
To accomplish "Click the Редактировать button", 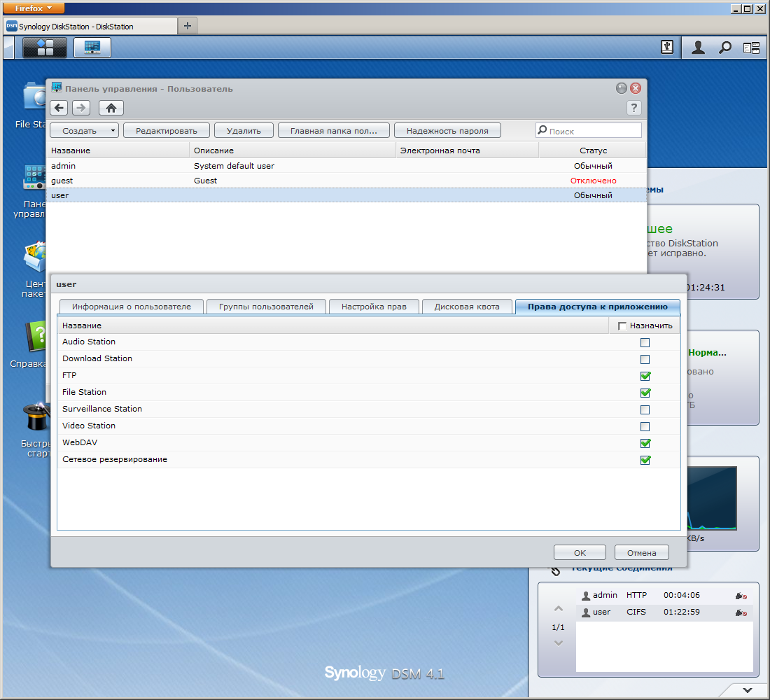I will point(167,131).
